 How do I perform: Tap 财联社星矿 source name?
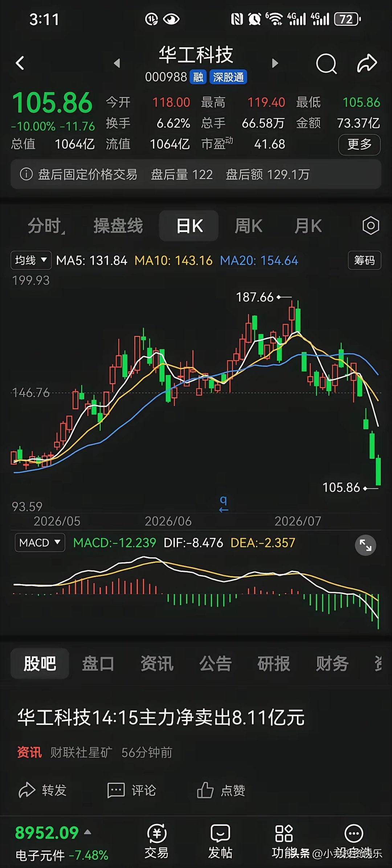(81, 753)
